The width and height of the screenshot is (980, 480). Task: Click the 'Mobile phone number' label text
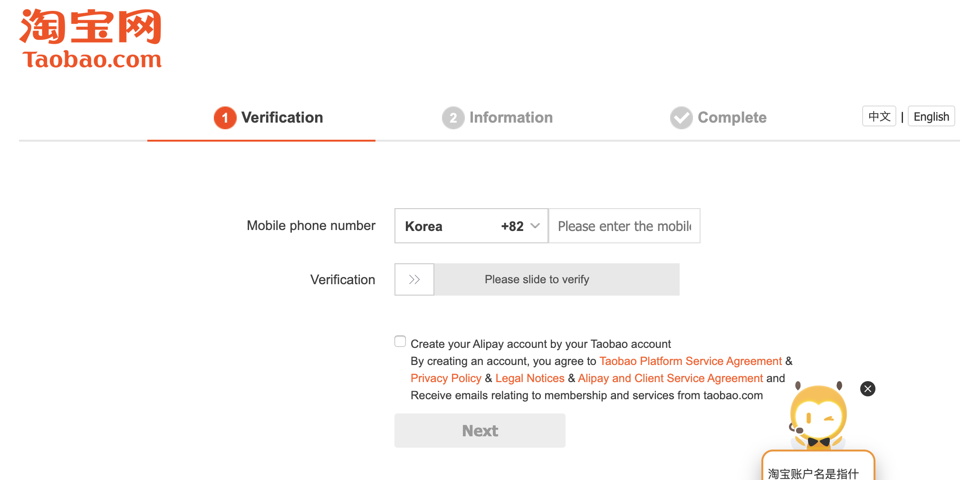click(x=311, y=226)
